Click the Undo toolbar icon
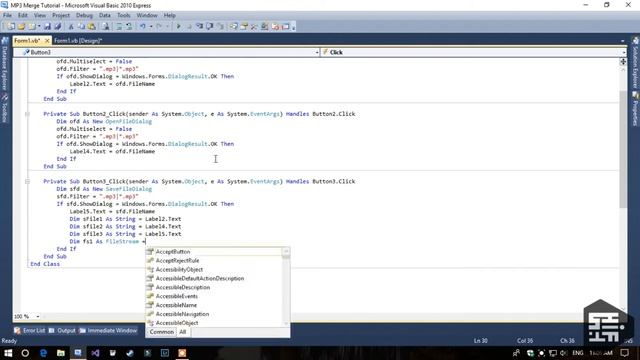Viewport: 640px width, 360px height. 142,27
